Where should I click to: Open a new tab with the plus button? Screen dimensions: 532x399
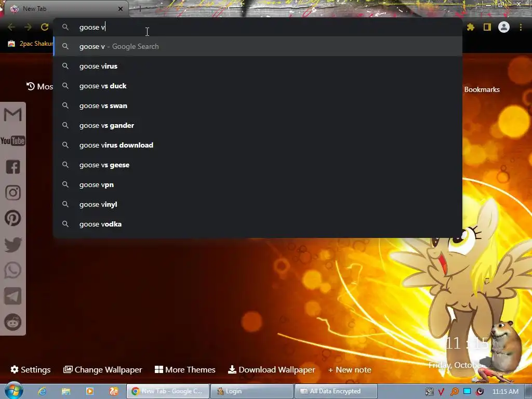(140, 9)
